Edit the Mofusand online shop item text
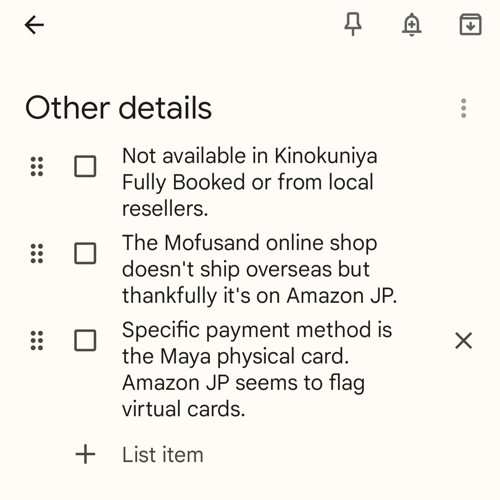 (x=259, y=269)
